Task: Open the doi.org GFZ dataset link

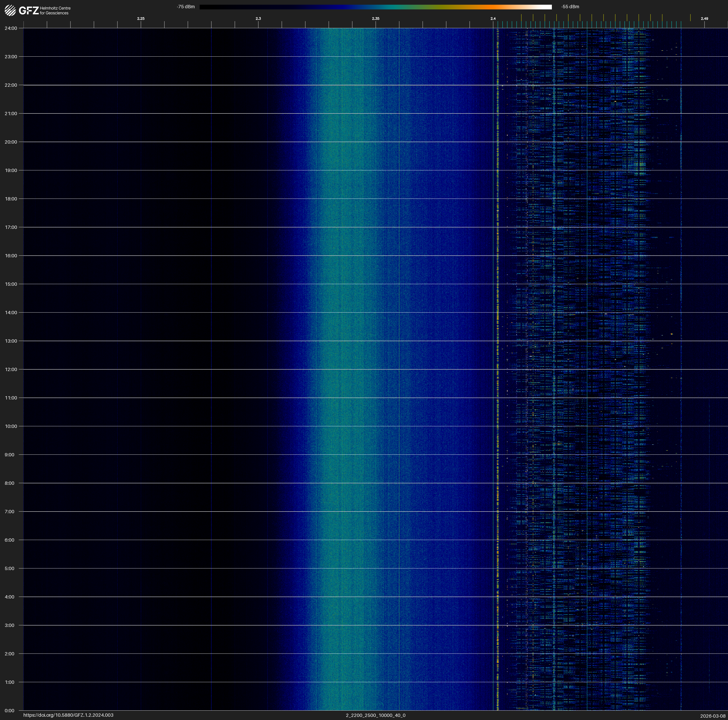Action: 68,715
